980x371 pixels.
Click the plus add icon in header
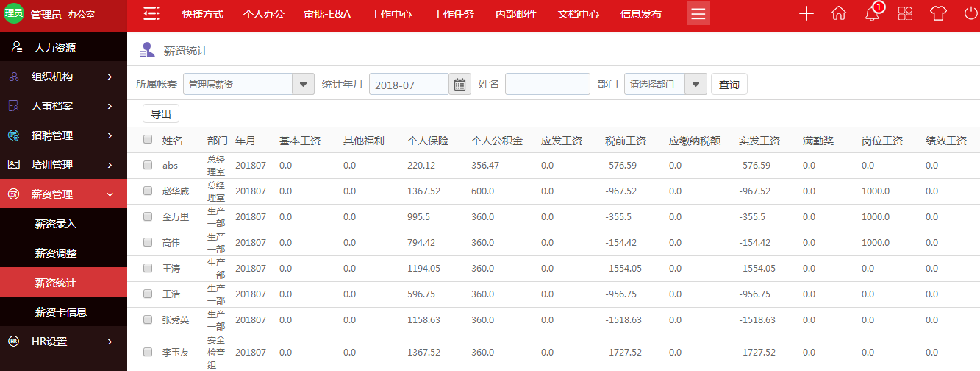[806, 14]
